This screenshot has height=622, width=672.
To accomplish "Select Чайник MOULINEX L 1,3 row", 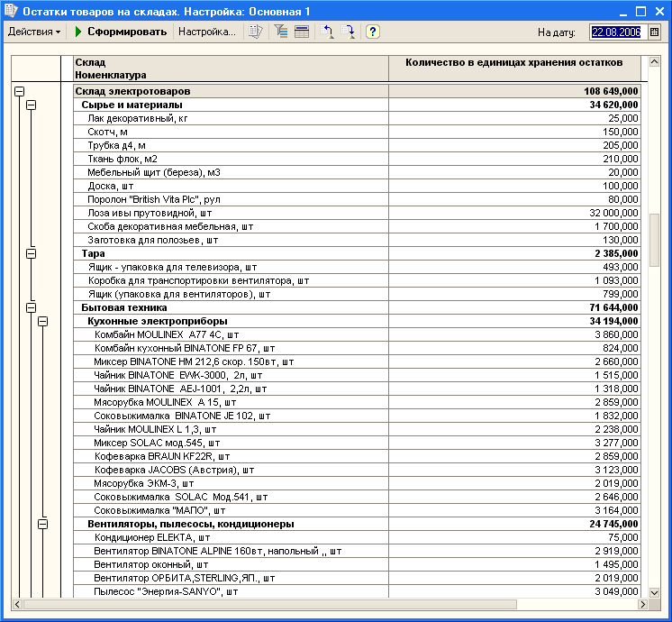I will tap(358, 429).
